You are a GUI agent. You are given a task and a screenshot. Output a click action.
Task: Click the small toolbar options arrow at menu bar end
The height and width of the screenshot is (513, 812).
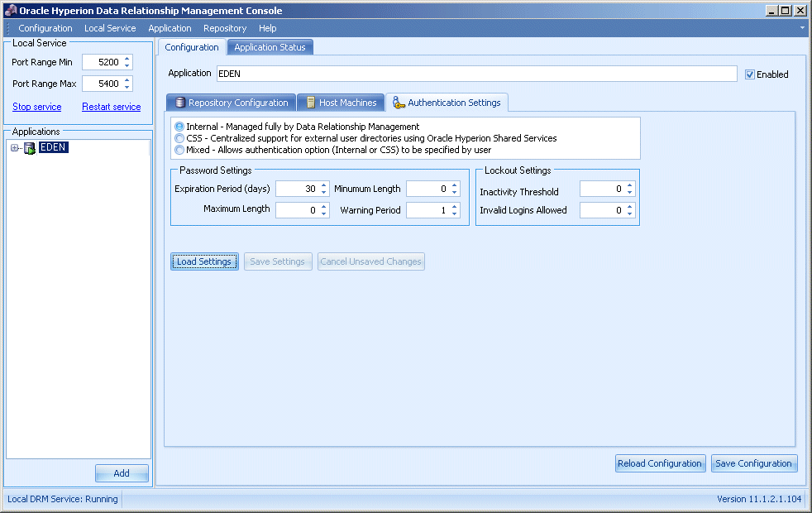click(803, 27)
